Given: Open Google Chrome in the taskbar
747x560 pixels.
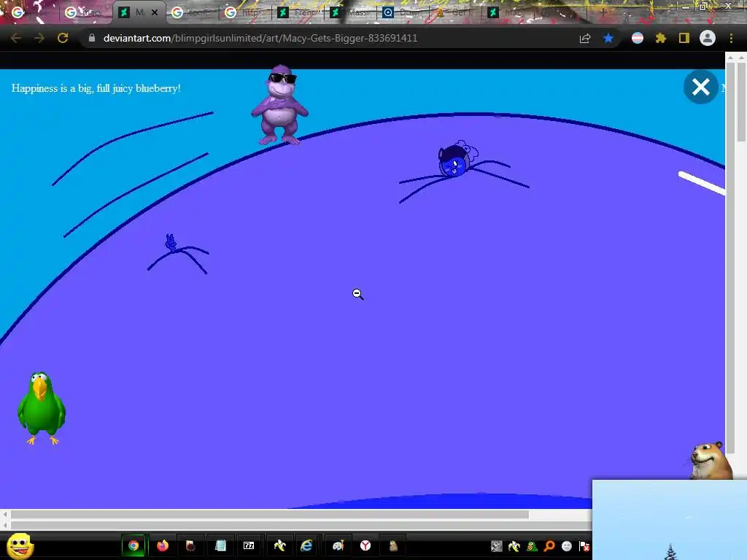Looking at the screenshot, I should (x=133, y=545).
